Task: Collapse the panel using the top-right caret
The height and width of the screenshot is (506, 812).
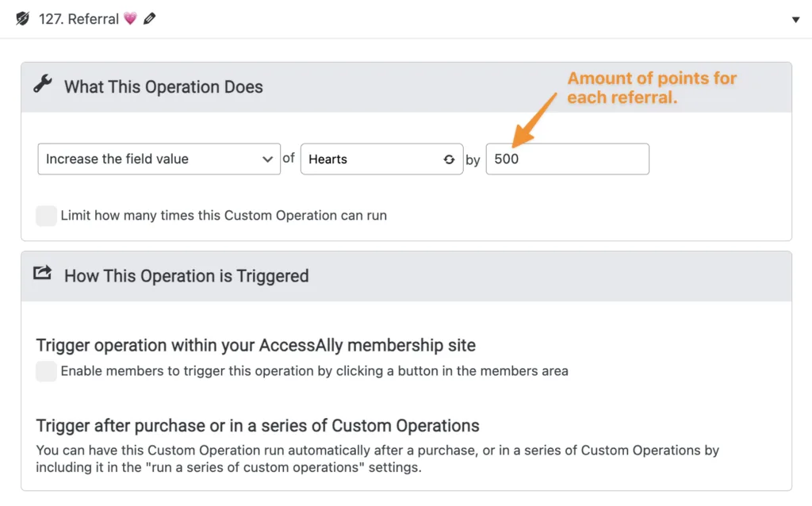Action: tap(795, 18)
